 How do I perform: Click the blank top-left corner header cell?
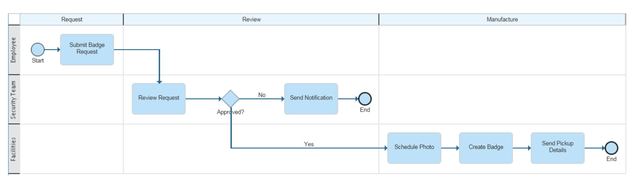click(x=14, y=19)
